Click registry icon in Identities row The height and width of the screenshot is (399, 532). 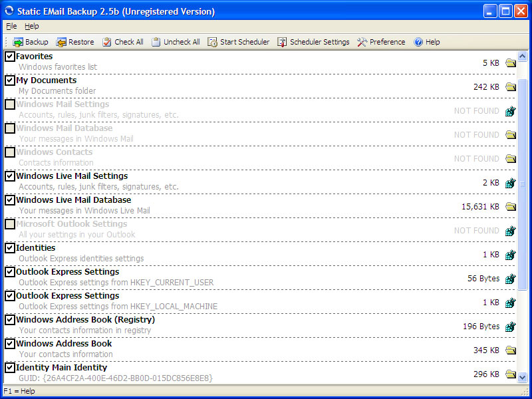511,255
